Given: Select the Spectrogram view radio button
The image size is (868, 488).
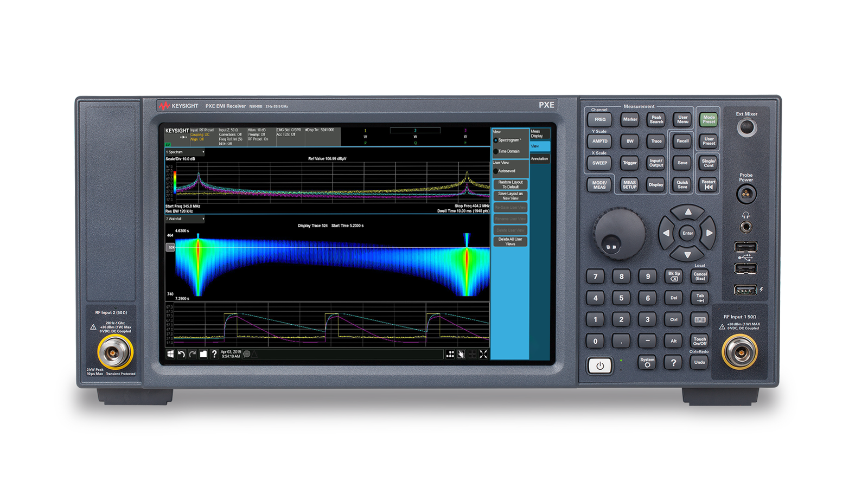Looking at the screenshot, I should coord(496,140).
